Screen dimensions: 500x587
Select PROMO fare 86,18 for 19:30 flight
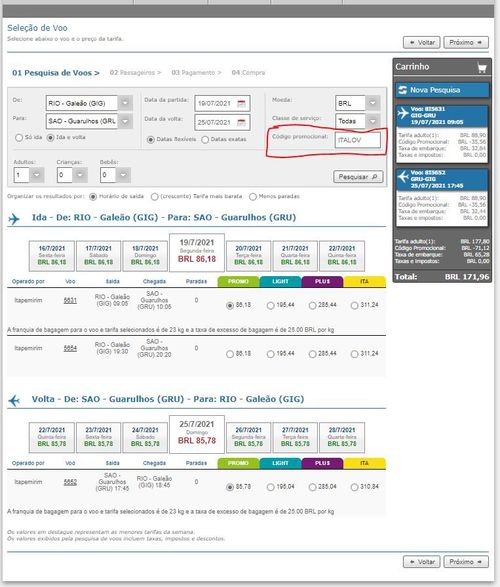tap(230, 354)
